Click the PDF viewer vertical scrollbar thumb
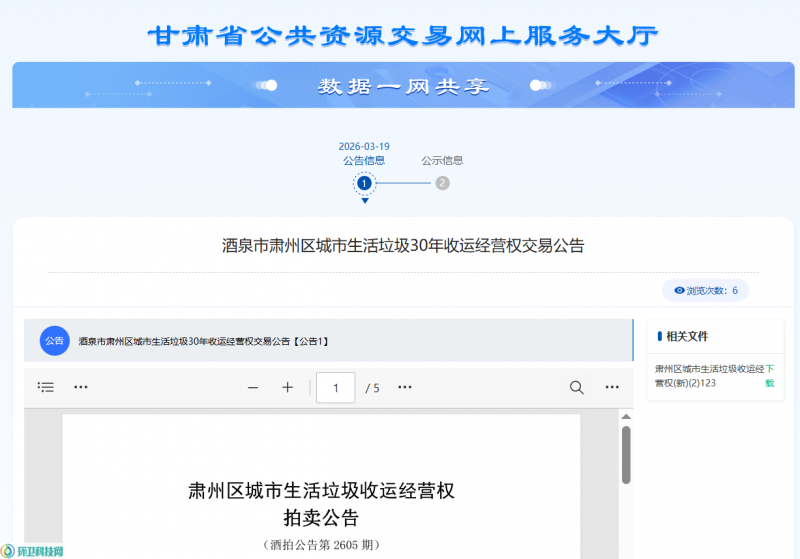The image size is (800, 559). pos(626,454)
